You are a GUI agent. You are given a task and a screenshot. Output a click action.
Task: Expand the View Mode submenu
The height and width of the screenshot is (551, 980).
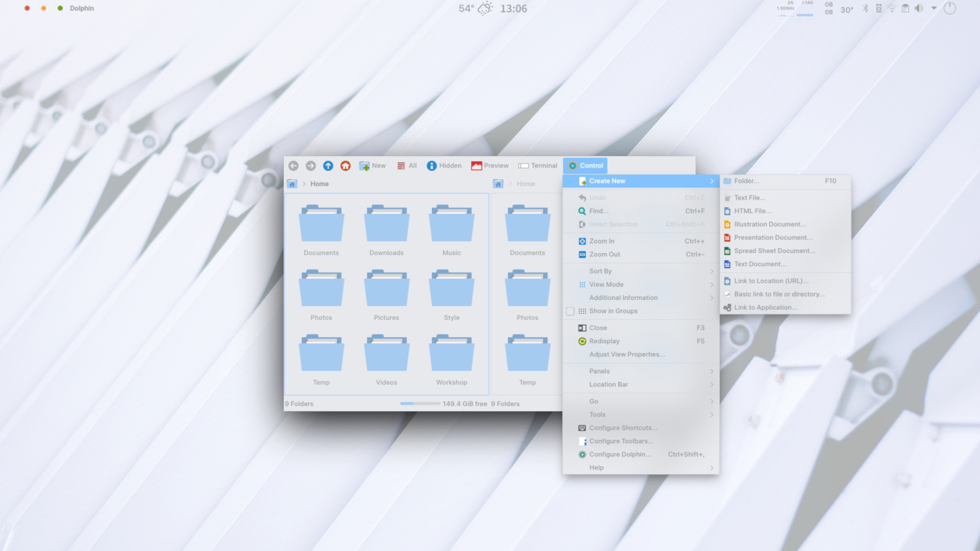[x=640, y=284]
